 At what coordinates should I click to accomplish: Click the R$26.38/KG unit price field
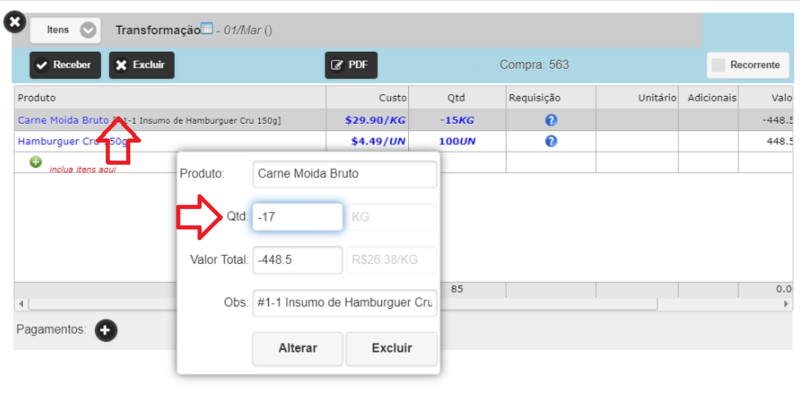[392, 260]
